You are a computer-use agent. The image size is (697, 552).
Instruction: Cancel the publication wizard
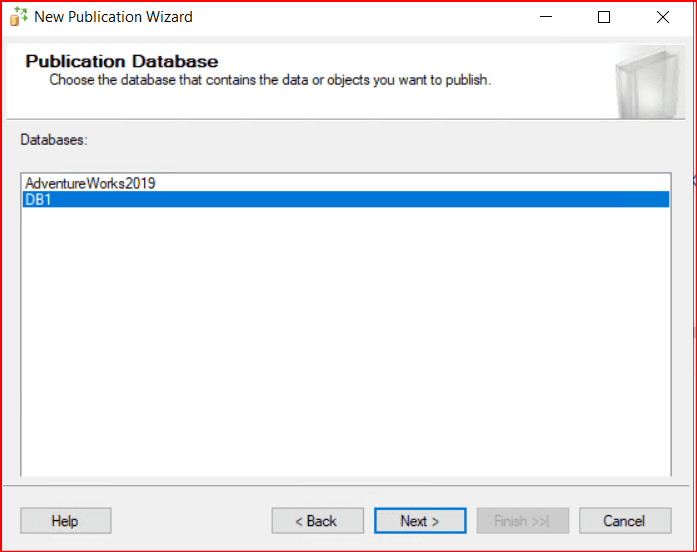point(624,521)
